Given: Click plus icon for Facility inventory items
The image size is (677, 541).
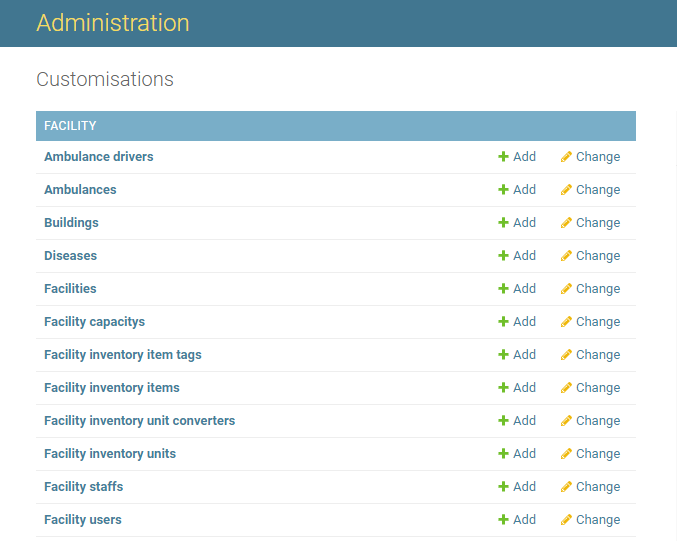Looking at the screenshot, I should coord(503,388).
